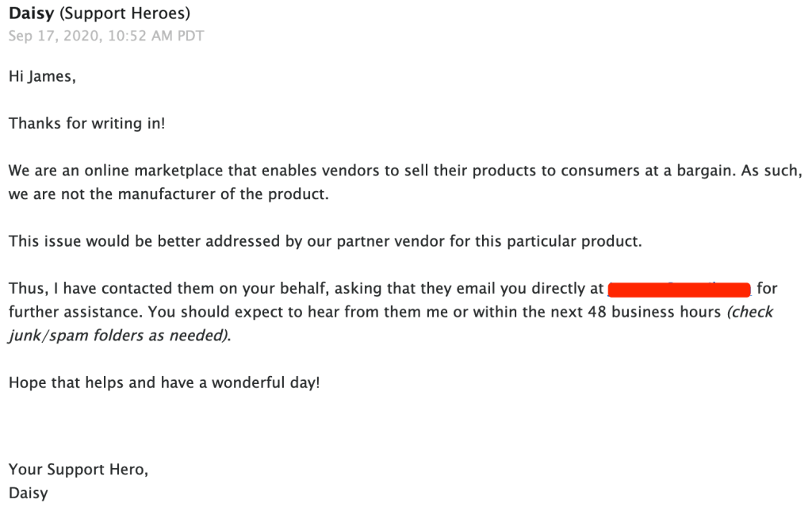The image size is (812, 511).
Task: Click the italic "(check" text at line end
Action: 750,312
